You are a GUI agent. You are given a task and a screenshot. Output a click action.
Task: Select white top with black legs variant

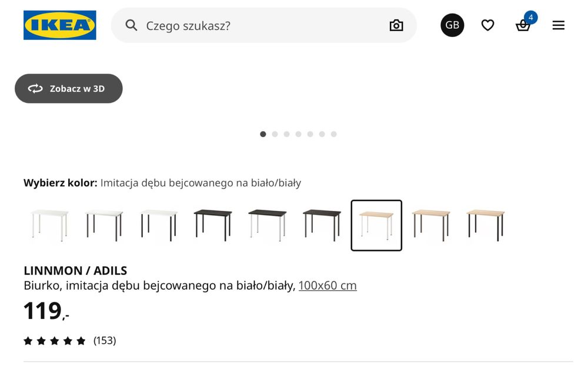tap(158, 225)
